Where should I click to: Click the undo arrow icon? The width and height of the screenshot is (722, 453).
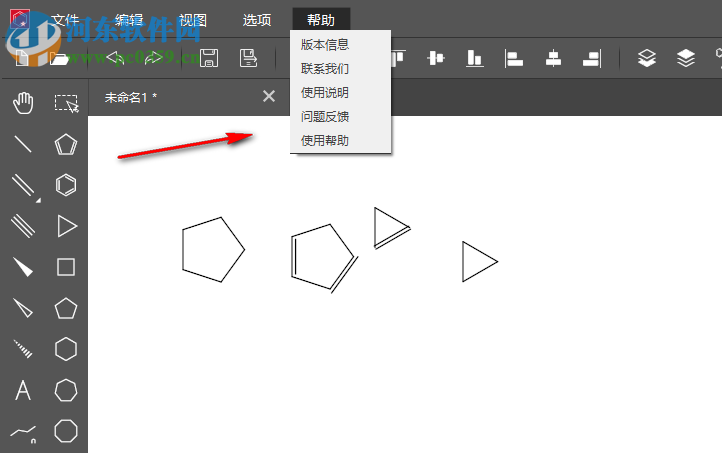pyautogui.click(x=115, y=58)
